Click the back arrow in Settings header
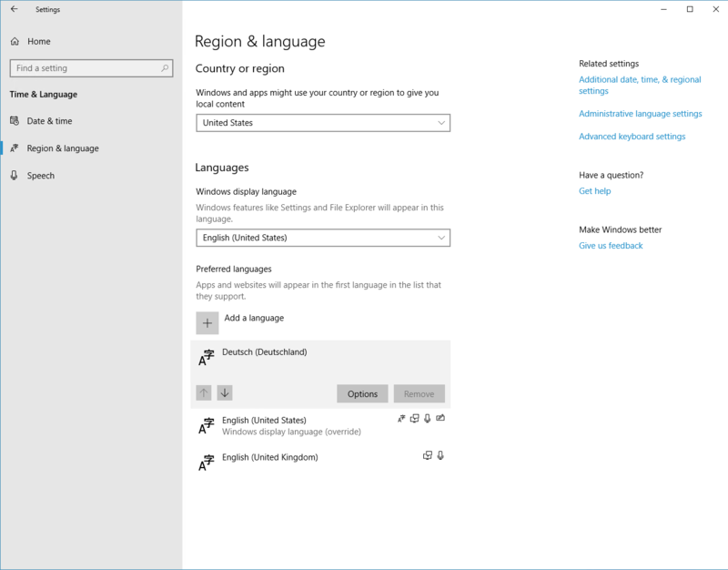 point(14,9)
